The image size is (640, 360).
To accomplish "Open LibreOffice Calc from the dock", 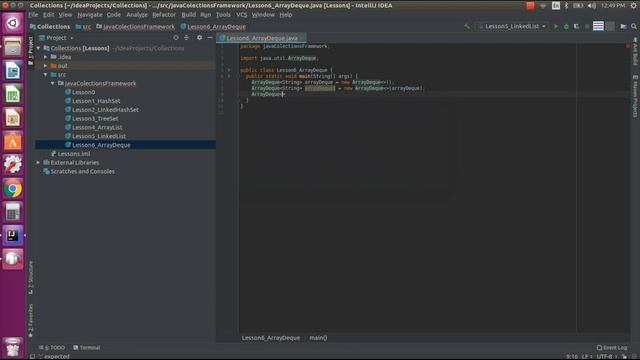I will point(13,94).
